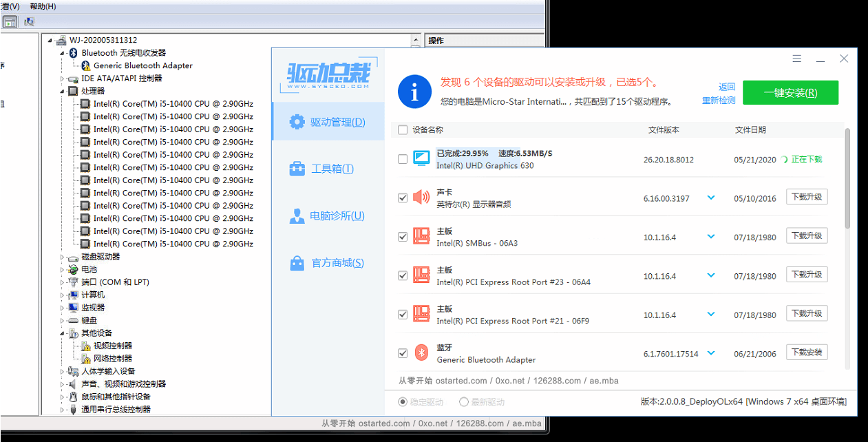Click the 视频控制器 warning icon in Device Manager

(x=85, y=346)
